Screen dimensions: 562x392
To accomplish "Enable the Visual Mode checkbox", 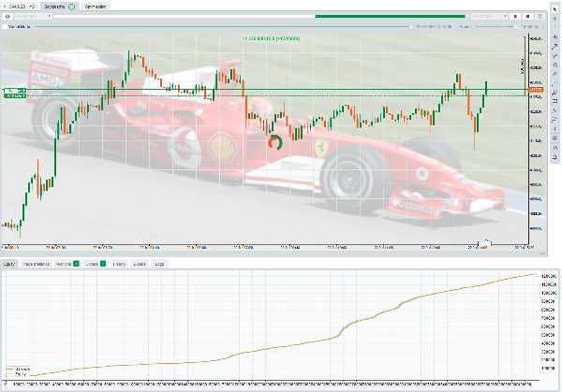I will point(5,27).
